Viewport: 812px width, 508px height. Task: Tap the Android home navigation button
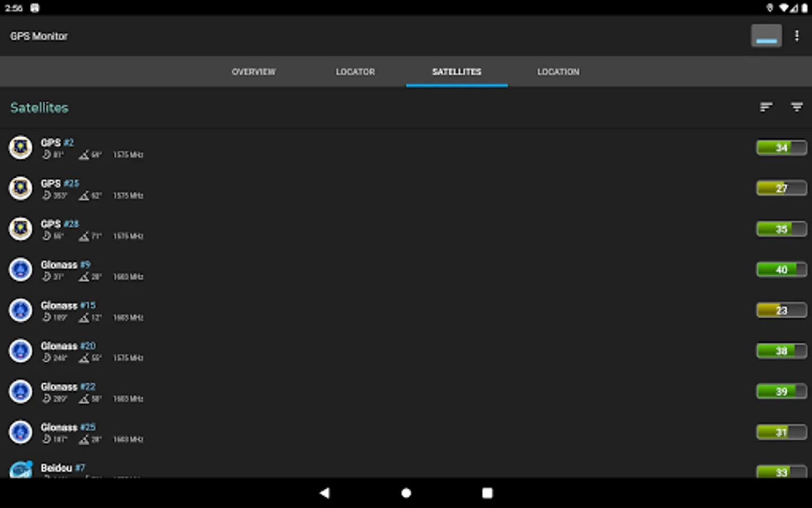pyautogui.click(x=406, y=493)
